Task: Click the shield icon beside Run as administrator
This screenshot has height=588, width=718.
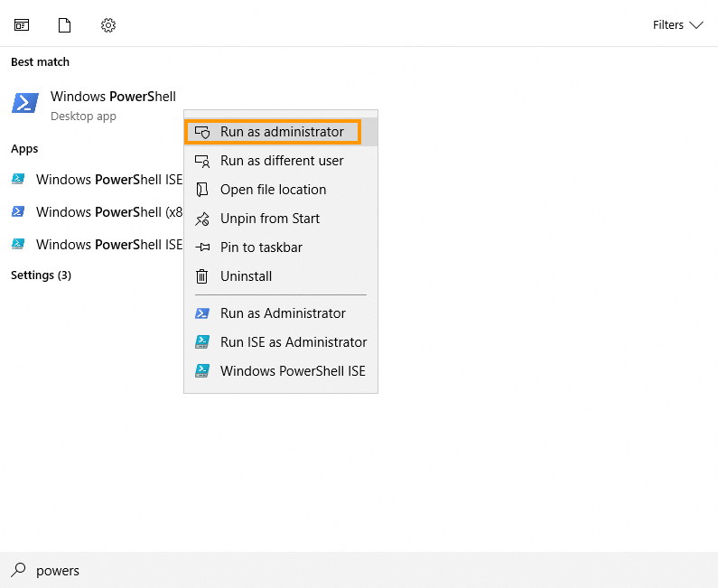Action: tap(202, 133)
